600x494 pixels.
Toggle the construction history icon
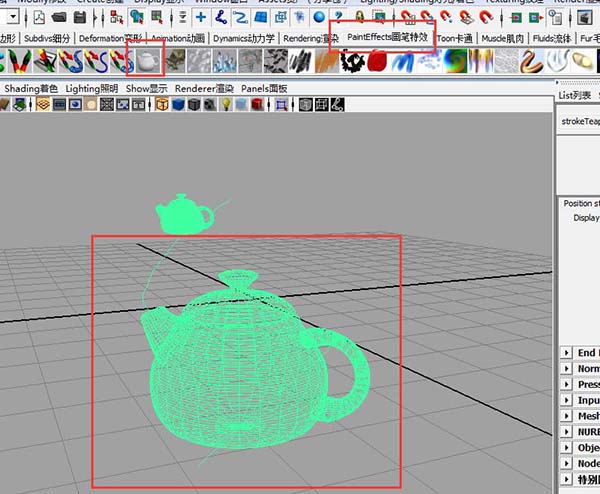coord(555,17)
